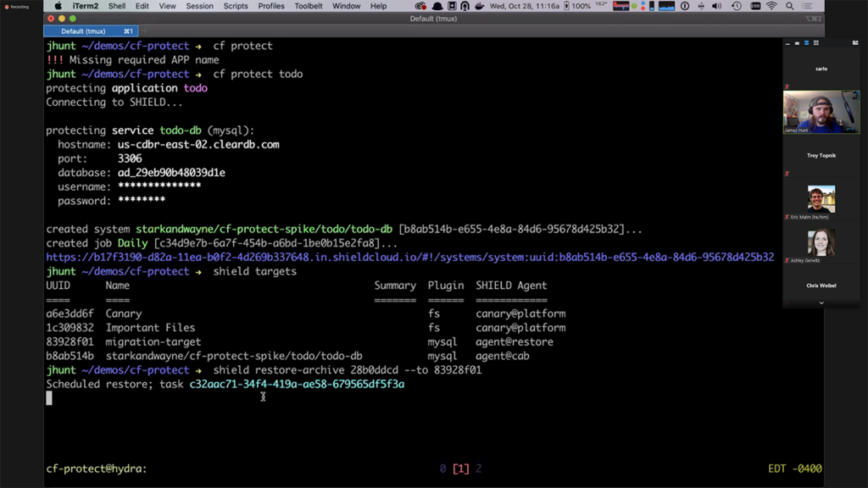
Task: Add a new iTerm2 tab with plus
Action: (144, 31)
